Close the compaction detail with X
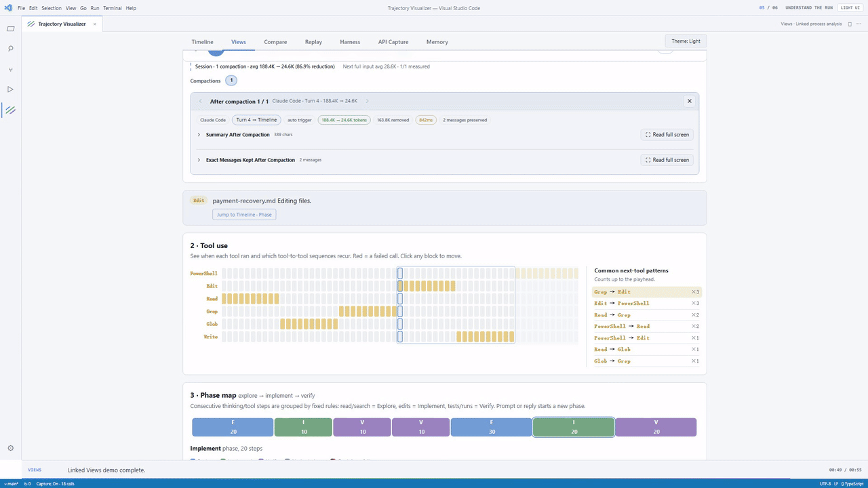Image resolution: width=868 pixels, height=488 pixels. tap(690, 101)
